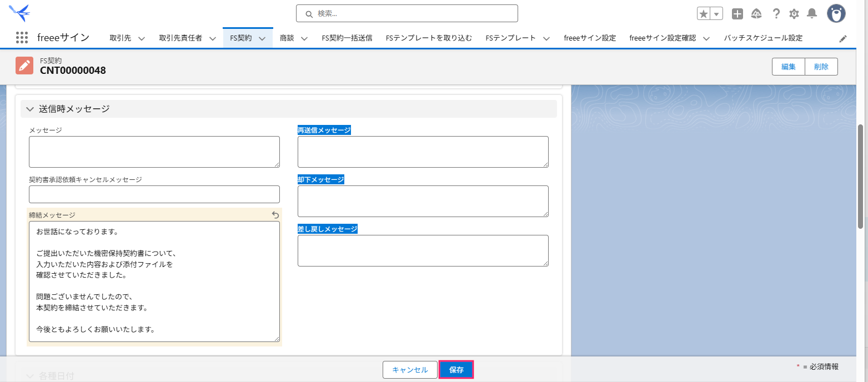Click the edit navigation pencil icon
This screenshot has width=868, height=382.
(843, 38)
